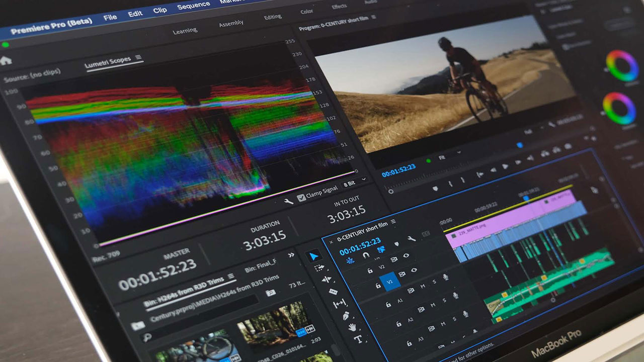644x362 pixels.
Task: Step back one frame in Program monitor
Action: click(x=493, y=170)
